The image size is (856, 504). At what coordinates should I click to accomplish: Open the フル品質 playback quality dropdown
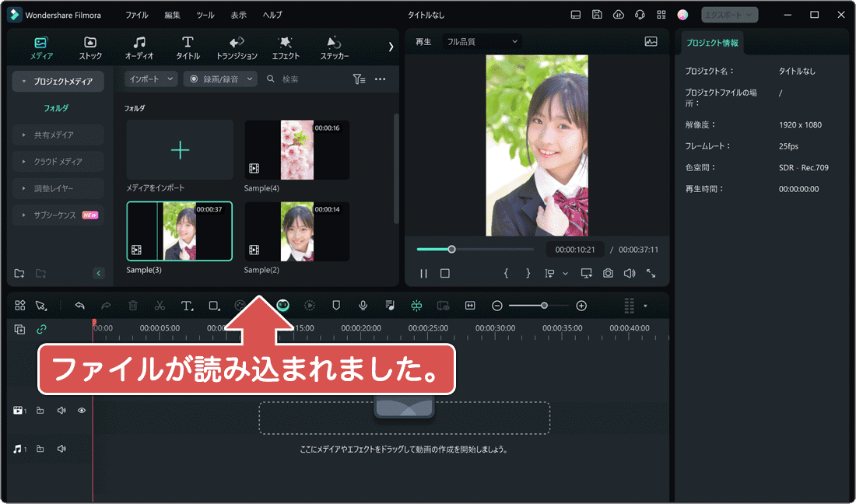(x=481, y=41)
